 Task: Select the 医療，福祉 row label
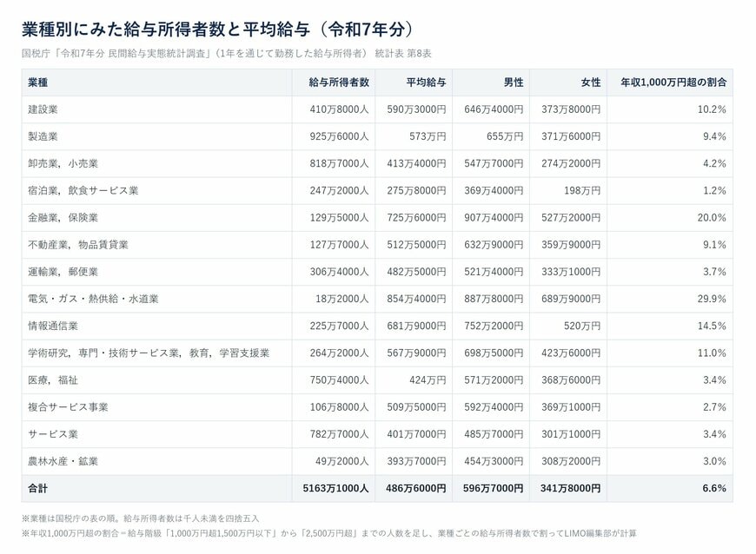53,379
